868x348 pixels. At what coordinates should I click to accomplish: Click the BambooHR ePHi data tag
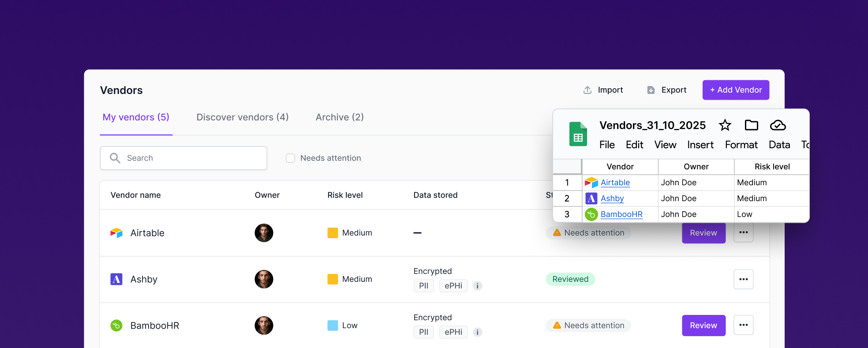point(453,332)
